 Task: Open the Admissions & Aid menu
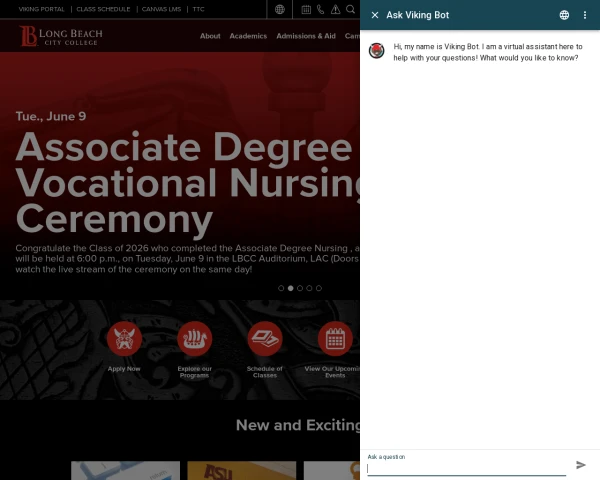[306, 36]
